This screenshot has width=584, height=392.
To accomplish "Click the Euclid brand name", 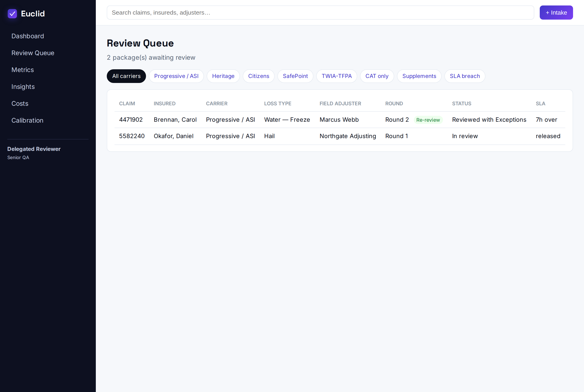I will [33, 14].
